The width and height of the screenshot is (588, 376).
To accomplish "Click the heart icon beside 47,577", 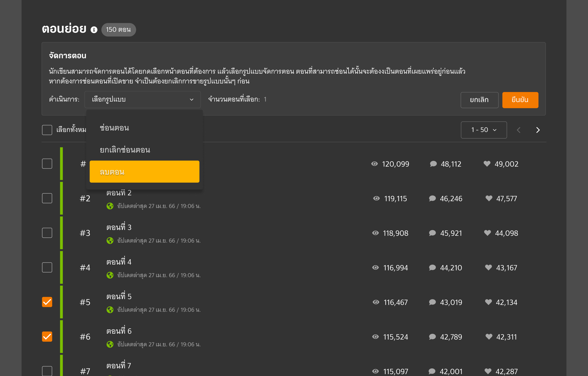I will [489, 198].
